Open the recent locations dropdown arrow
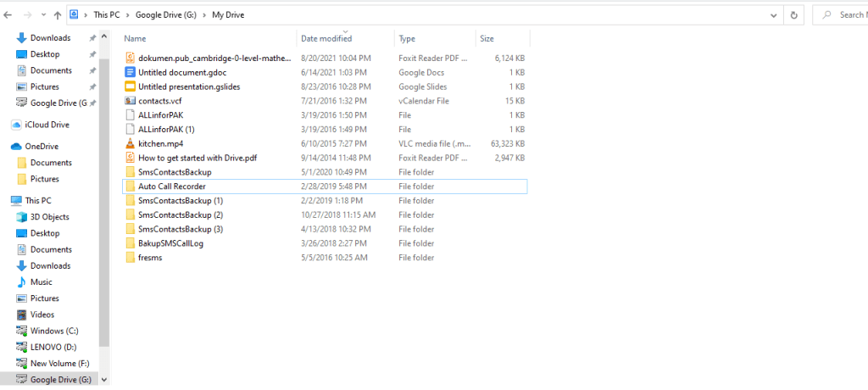The height and width of the screenshot is (390, 868). pos(42,15)
